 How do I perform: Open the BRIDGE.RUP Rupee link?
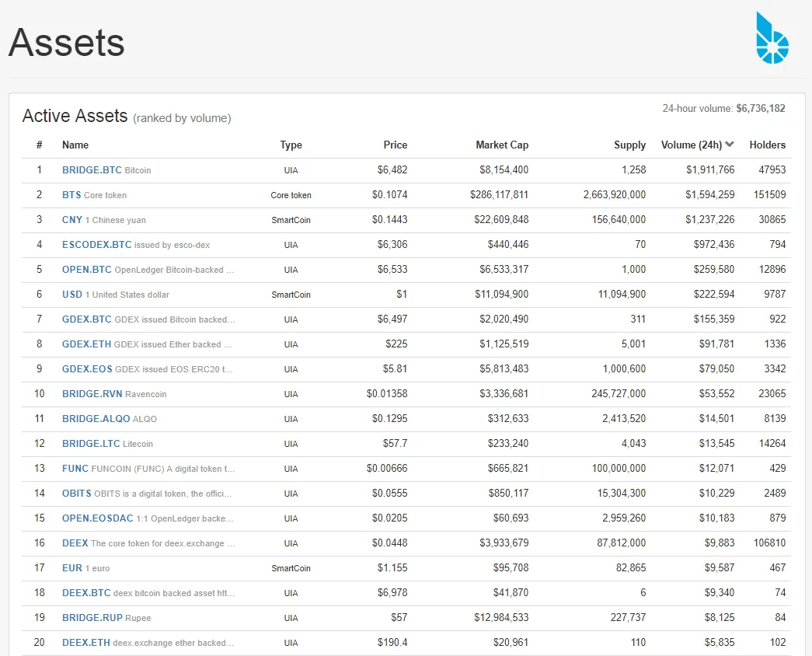(x=92, y=618)
